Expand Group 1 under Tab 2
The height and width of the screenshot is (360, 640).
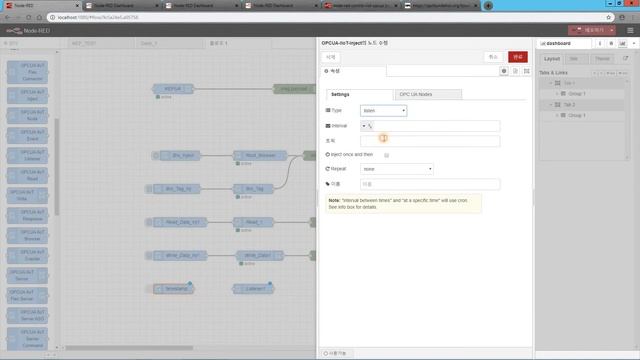point(557,116)
